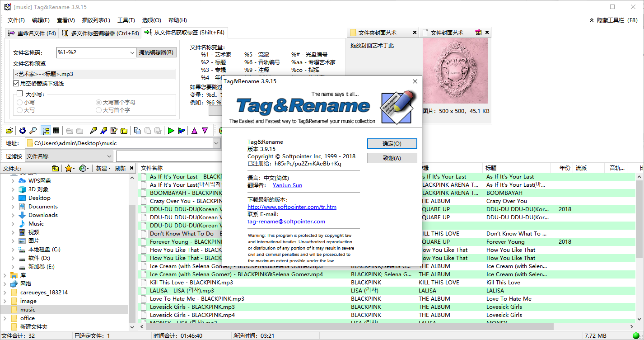This screenshot has height=340, width=644.
Task: Click the 刷新 button in folder panel
Action: (121, 168)
